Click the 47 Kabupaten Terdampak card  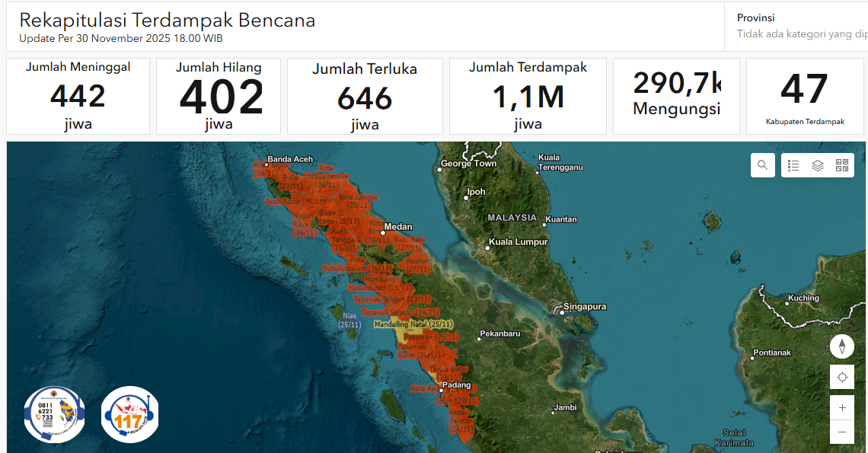coord(805,96)
